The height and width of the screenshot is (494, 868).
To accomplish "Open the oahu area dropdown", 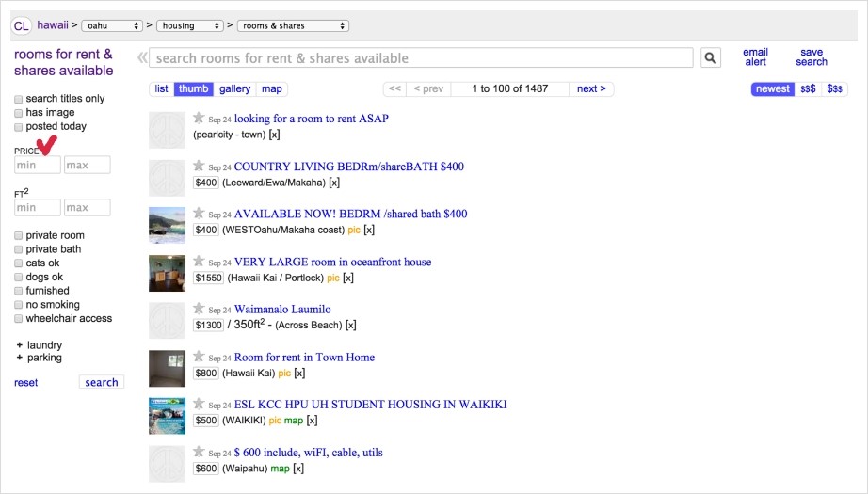I will 112,26.
